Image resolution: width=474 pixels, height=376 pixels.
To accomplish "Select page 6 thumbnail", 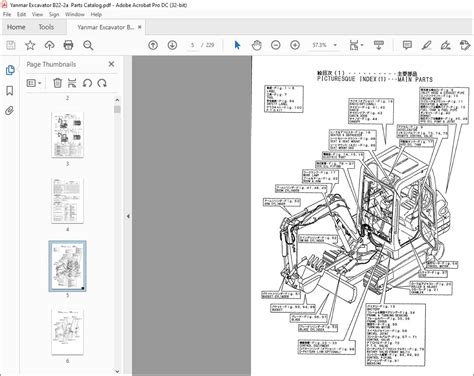I will [68, 332].
